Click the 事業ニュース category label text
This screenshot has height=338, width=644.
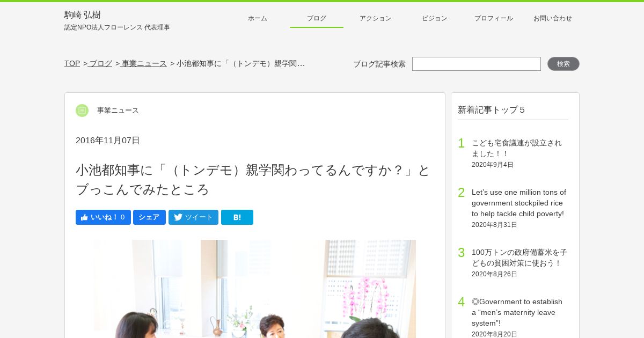(x=118, y=111)
